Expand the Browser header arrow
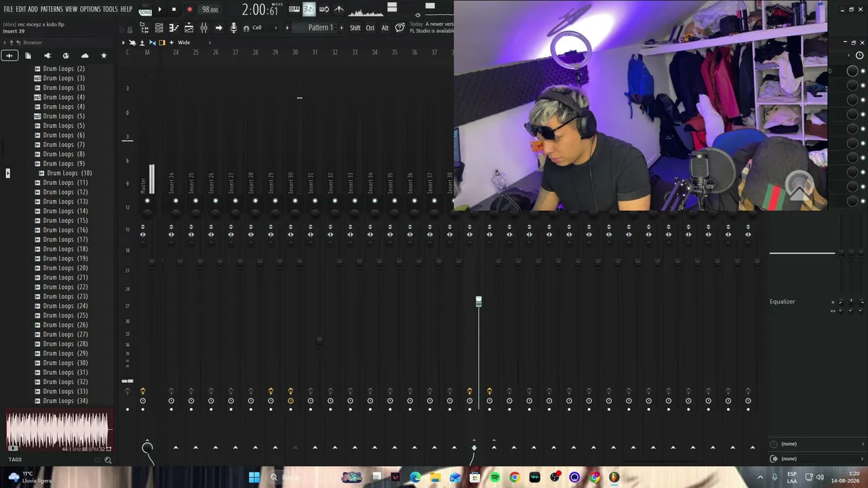 [x=5, y=43]
